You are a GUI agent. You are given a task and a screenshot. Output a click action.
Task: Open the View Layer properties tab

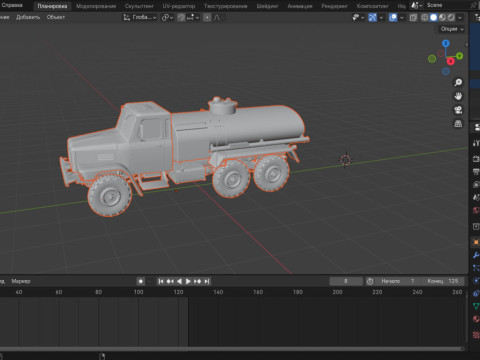click(x=476, y=185)
